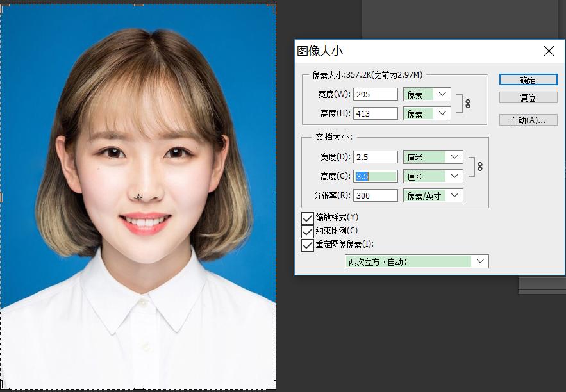Open the document height unit dropdown
566x392 pixels.
click(x=433, y=176)
